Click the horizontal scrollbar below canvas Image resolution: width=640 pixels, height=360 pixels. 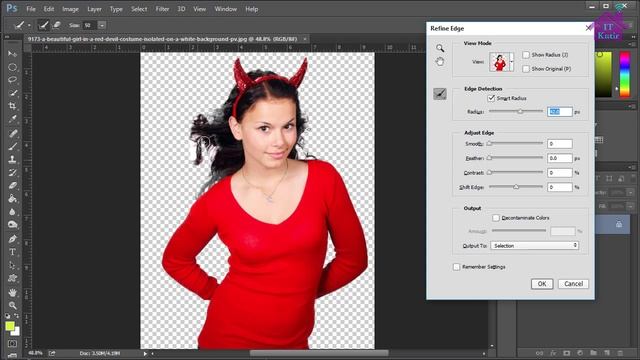[319, 353]
